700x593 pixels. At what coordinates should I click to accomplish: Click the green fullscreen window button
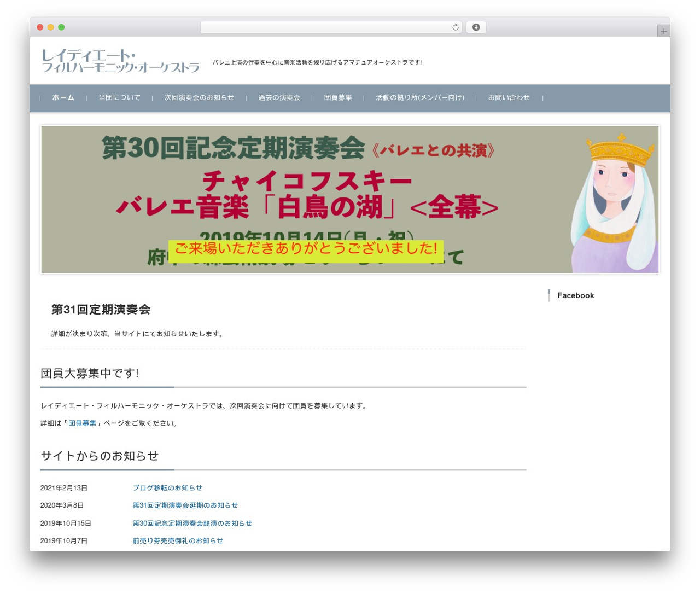click(61, 27)
